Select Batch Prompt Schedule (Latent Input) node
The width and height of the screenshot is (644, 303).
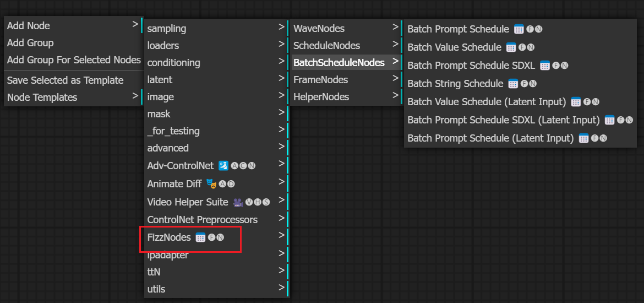490,138
